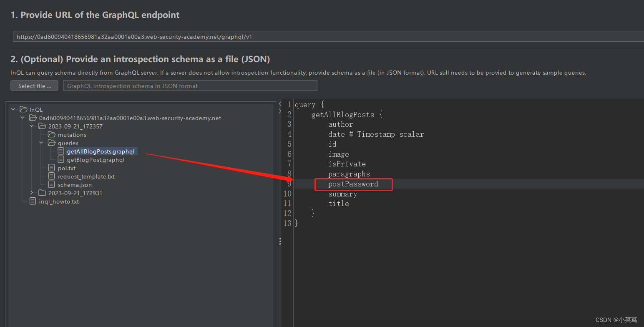
Task: Click 'summary' field on line 10
Action: 343,194
